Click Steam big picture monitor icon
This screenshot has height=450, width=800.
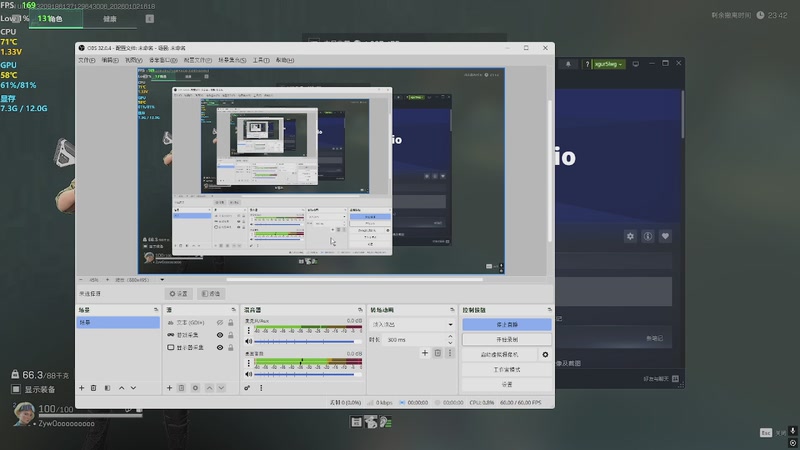pyautogui.click(x=636, y=64)
